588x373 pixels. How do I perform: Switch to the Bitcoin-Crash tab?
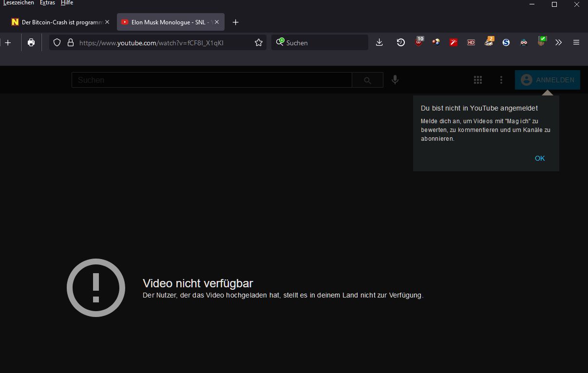(x=57, y=22)
